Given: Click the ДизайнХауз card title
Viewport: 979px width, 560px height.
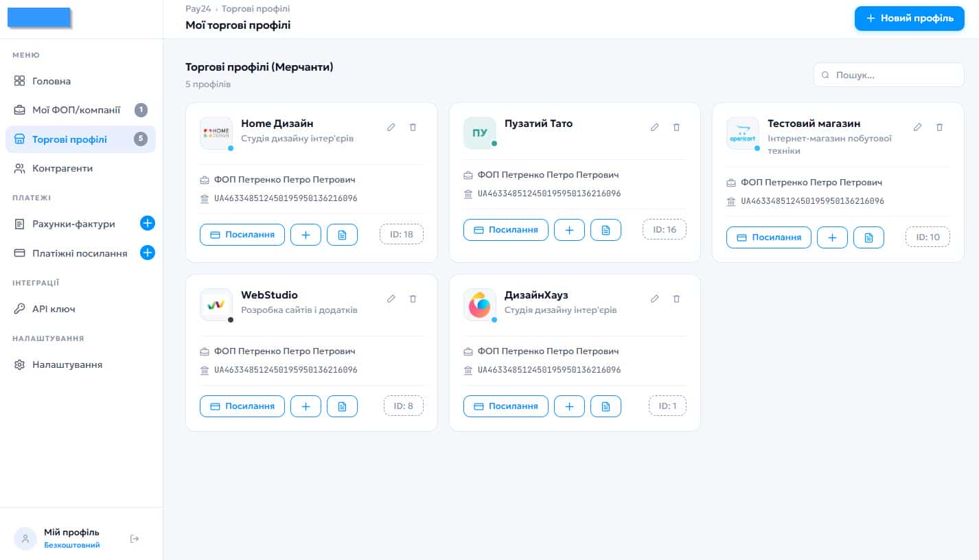Looking at the screenshot, I should coord(536,295).
